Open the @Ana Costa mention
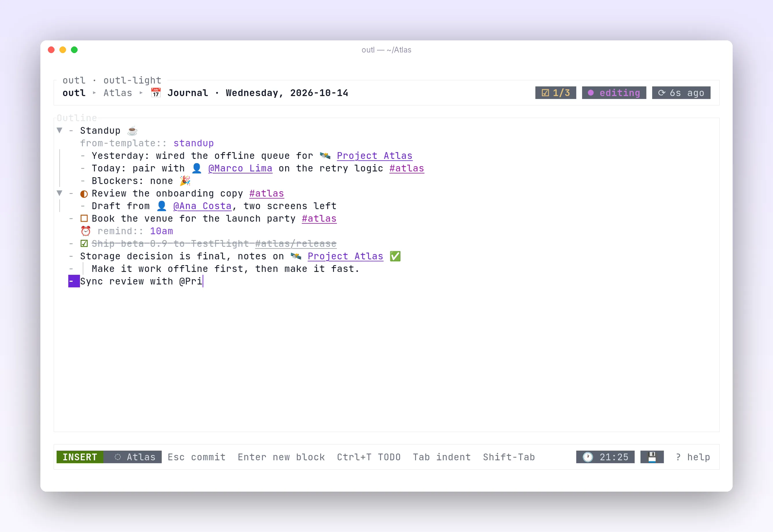 point(202,206)
